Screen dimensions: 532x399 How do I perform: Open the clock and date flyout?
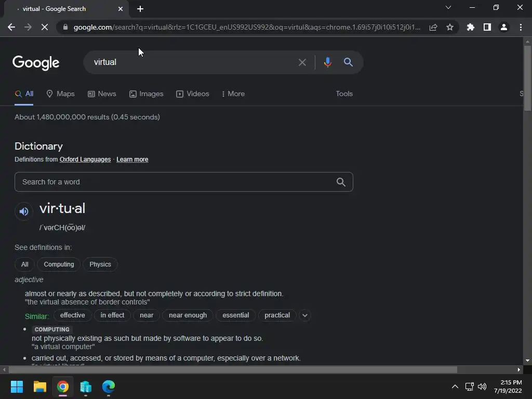[508, 387]
